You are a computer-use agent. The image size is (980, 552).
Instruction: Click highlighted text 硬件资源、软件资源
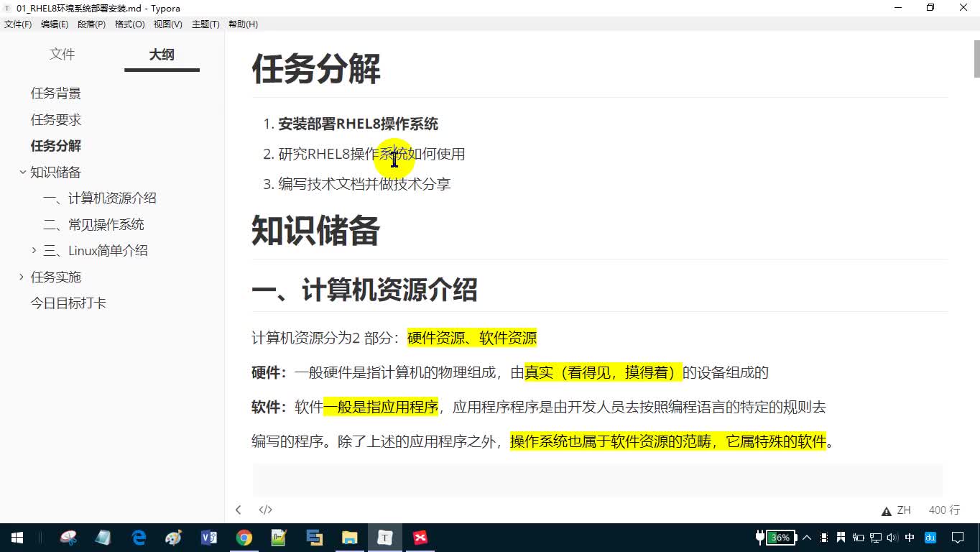point(472,338)
